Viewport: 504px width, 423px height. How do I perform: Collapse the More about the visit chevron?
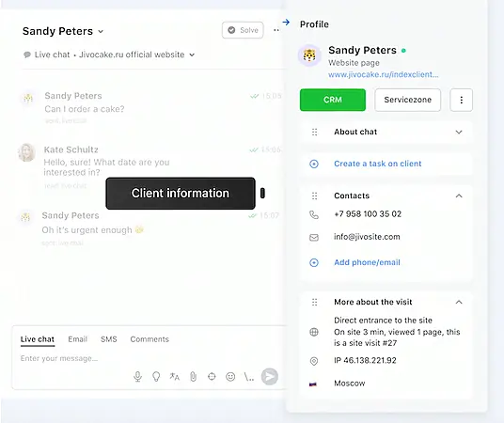coord(459,302)
